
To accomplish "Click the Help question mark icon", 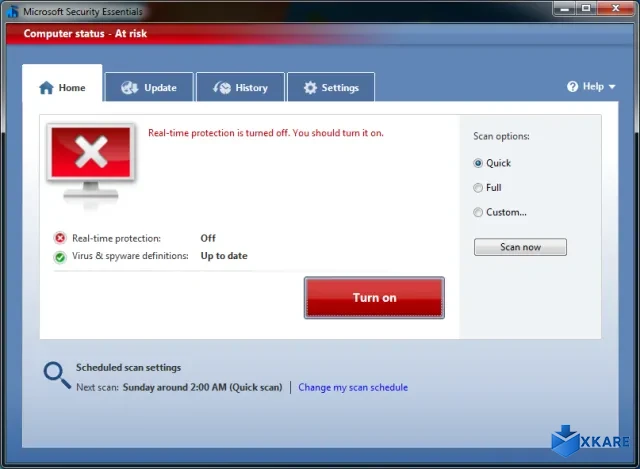I will coord(572,87).
